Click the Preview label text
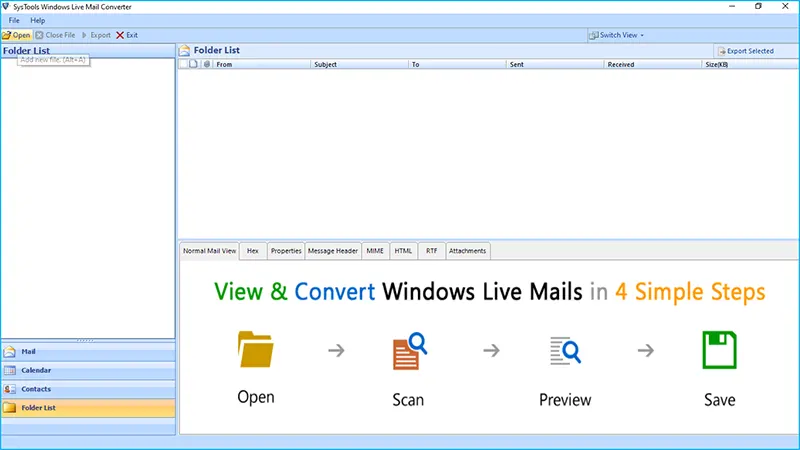The height and width of the screenshot is (450, 800). pos(565,399)
